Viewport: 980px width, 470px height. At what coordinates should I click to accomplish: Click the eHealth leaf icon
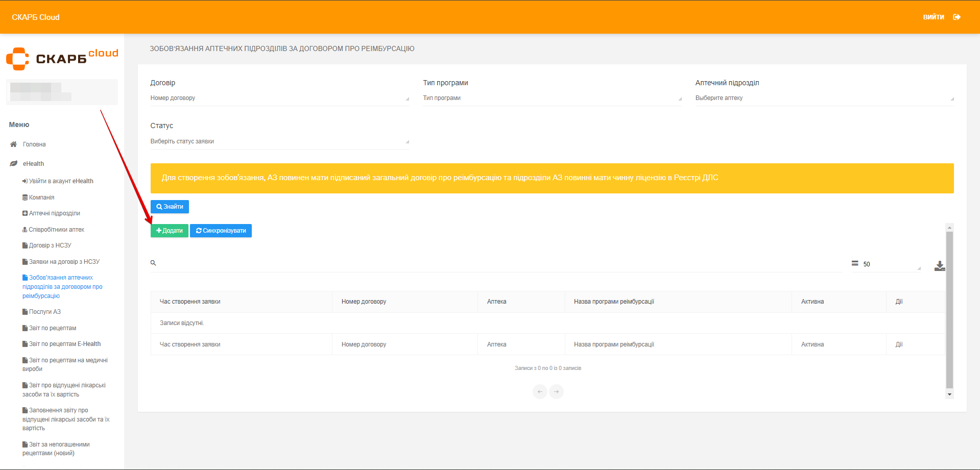point(14,164)
